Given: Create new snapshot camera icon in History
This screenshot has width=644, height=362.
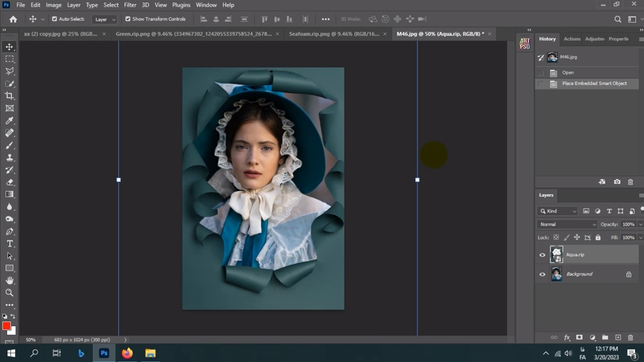Looking at the screenshot, I should click(617, 182).
